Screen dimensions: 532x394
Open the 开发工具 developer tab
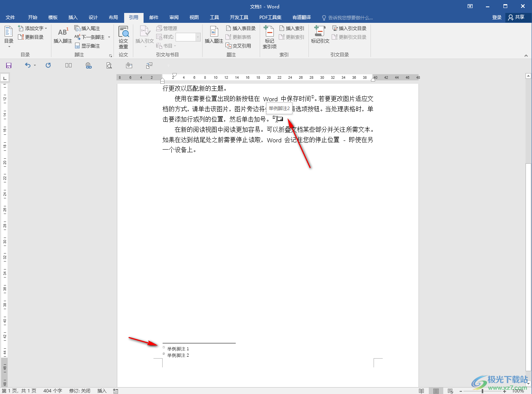click(239, 18)
